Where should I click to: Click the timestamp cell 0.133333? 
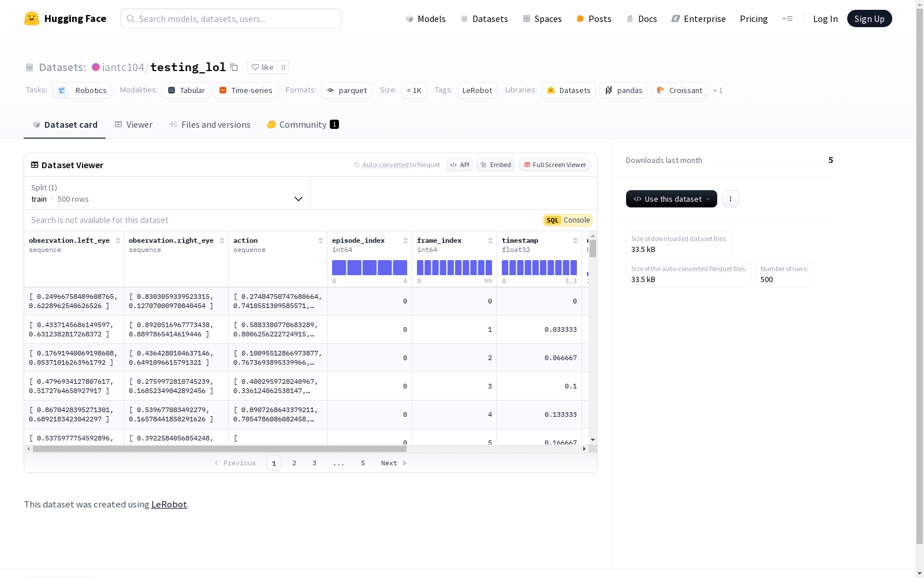(539, 414)
